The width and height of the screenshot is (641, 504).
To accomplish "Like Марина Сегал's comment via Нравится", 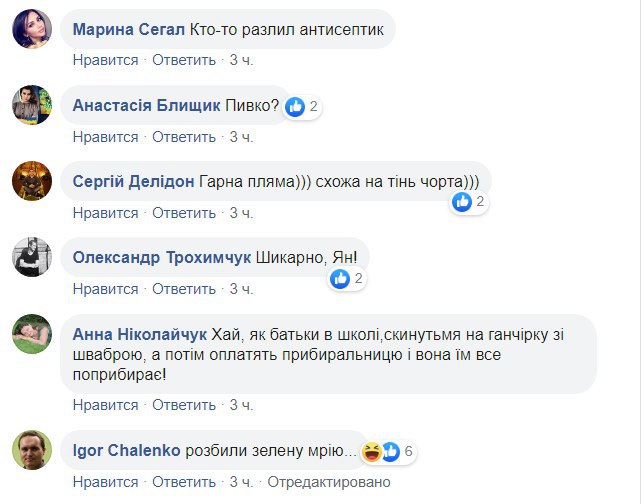I will pos(105,60).
